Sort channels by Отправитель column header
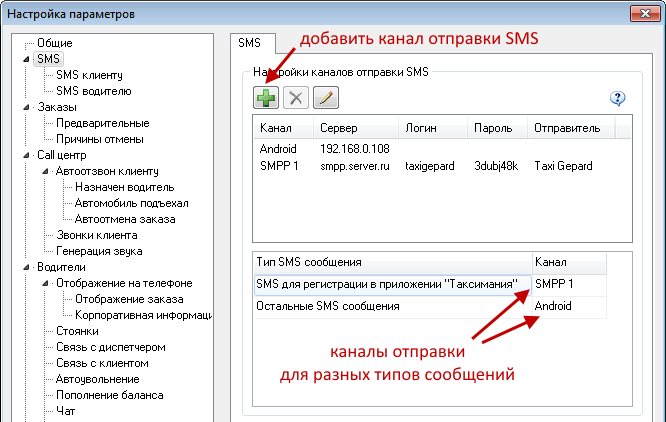The image size is (666, 422). [x=571, y=128]
